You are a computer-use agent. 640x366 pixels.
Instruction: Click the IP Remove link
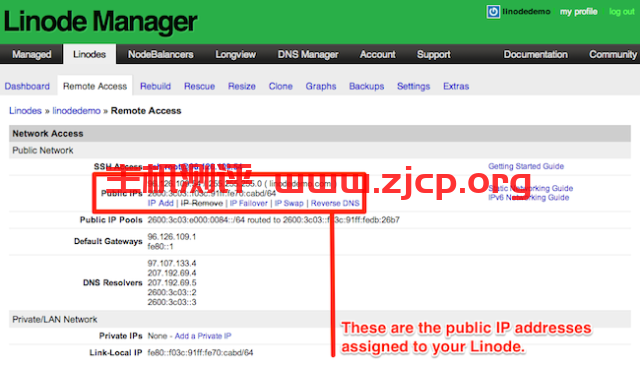pyautogui.click(x=202, y=203)
